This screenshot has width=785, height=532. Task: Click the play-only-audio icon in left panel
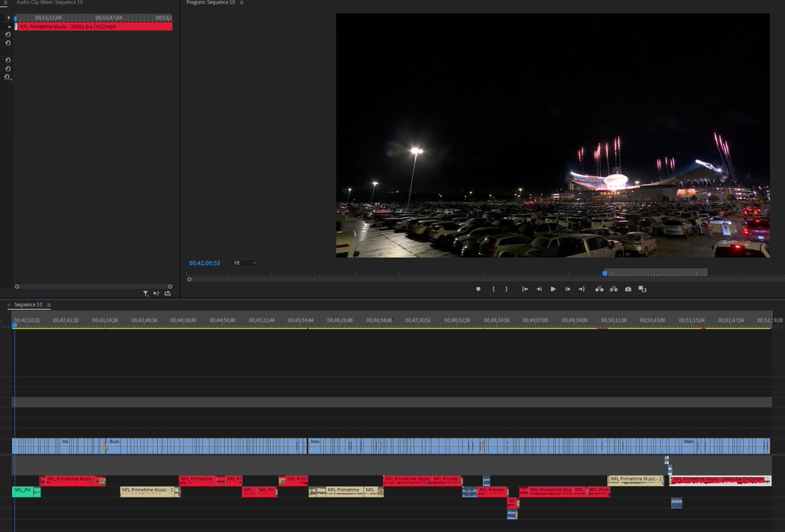pos(156,294)
